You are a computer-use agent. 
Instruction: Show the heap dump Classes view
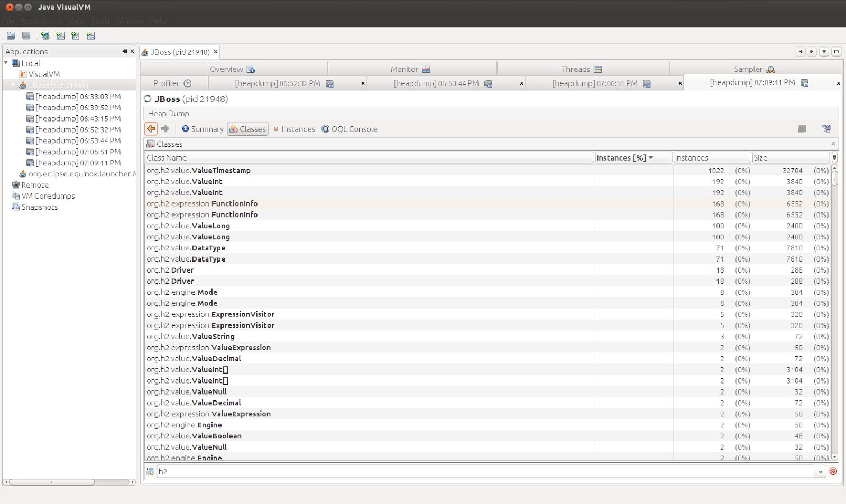point(247,129)
